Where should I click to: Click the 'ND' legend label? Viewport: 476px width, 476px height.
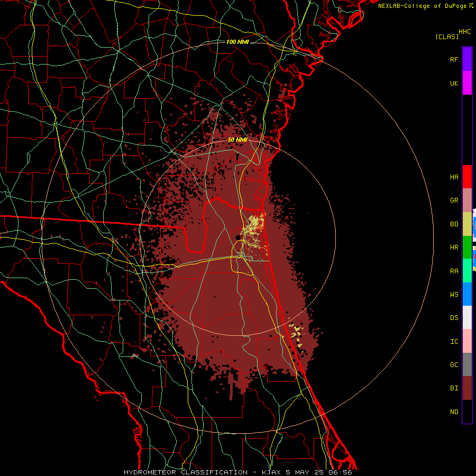[454, 412]
